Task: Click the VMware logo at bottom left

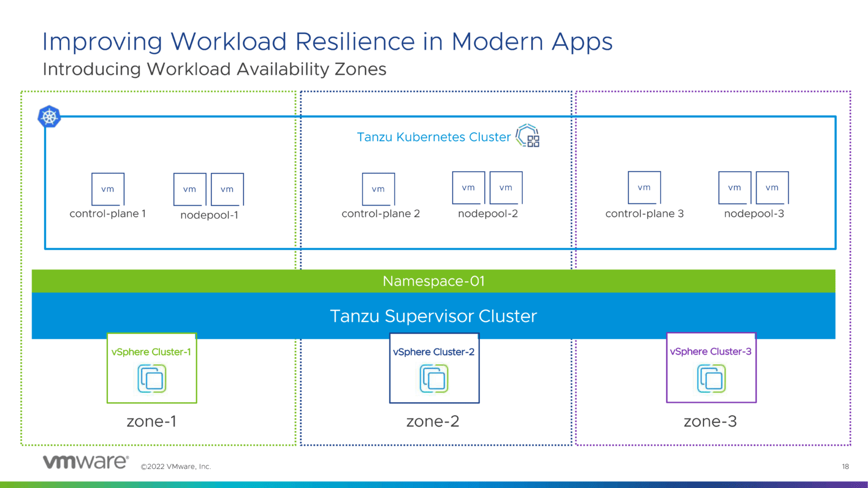Action: pyautogui.click(x=85, y=461)
